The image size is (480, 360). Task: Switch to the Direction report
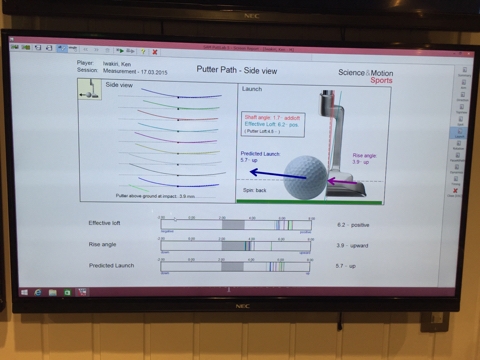tap(463, 96)
